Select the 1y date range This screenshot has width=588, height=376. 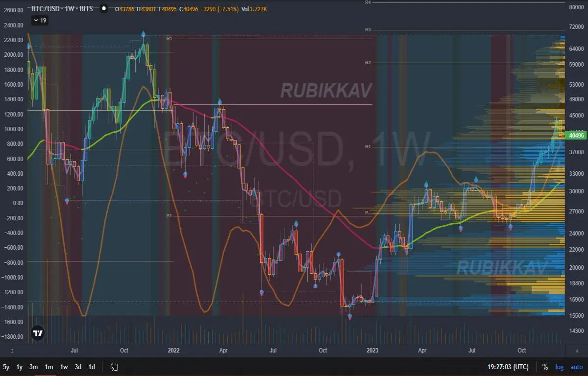click(x=20, y=367)
